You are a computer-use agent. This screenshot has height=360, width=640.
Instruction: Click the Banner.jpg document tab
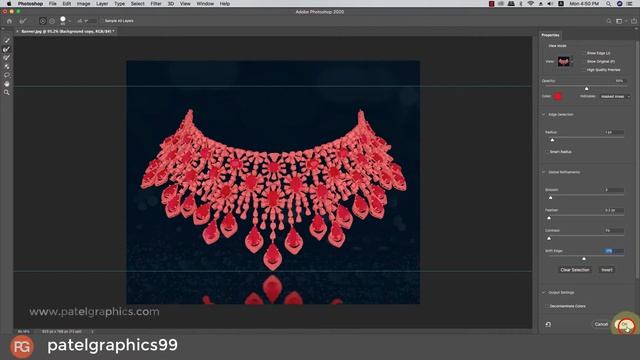[x=67, y=31]
